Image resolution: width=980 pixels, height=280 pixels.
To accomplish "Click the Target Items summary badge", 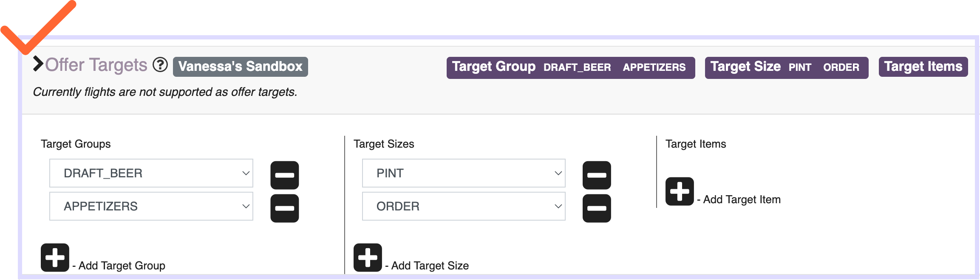I will (923, 67).
